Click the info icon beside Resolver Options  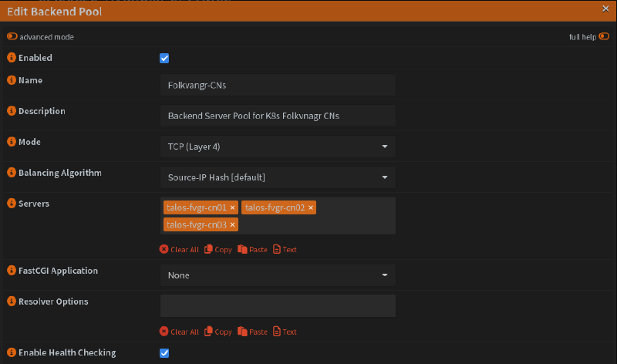12,301
